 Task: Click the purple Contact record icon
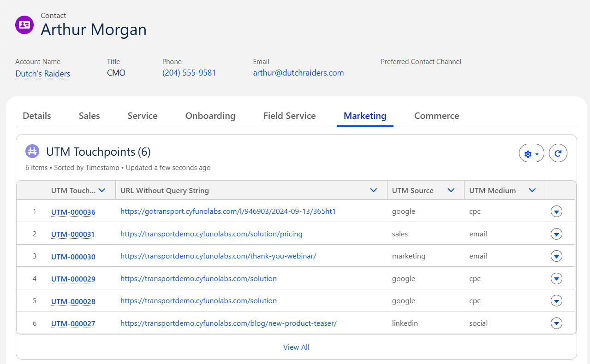click(x=24, y=25)
